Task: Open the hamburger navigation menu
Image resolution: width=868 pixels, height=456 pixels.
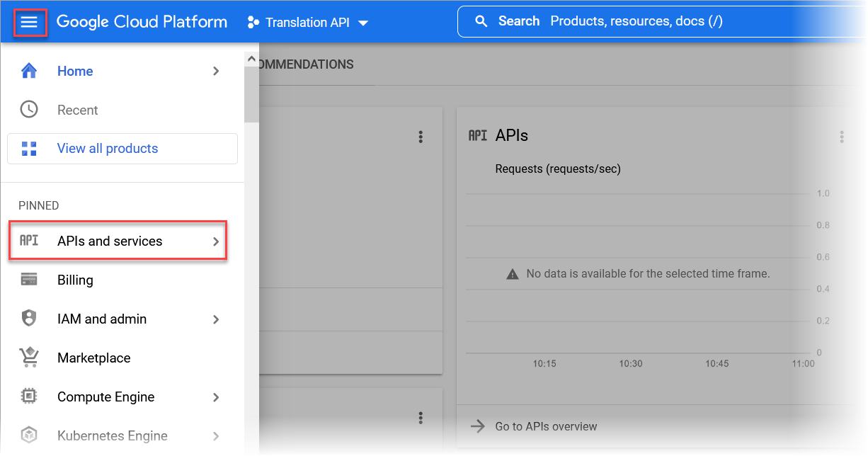Action: pos(29,23)
